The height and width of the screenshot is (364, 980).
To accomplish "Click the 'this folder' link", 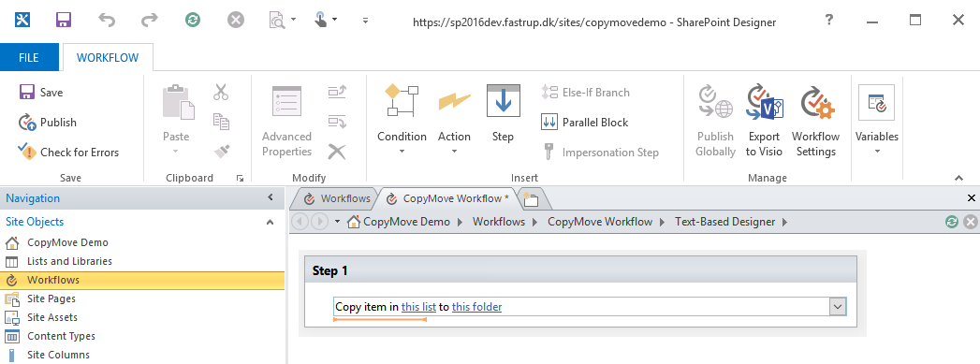I will [x=476, y=307].
